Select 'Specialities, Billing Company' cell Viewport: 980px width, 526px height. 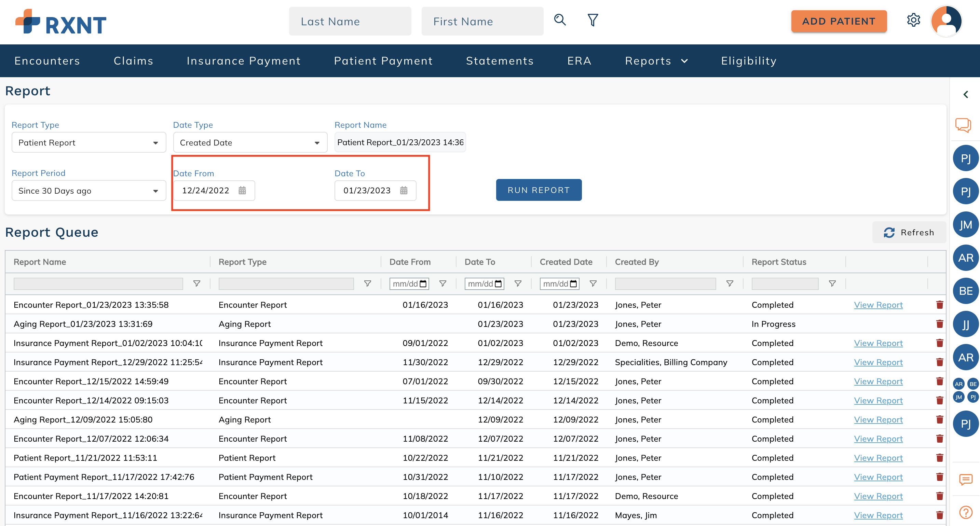(x=671, y=362)
